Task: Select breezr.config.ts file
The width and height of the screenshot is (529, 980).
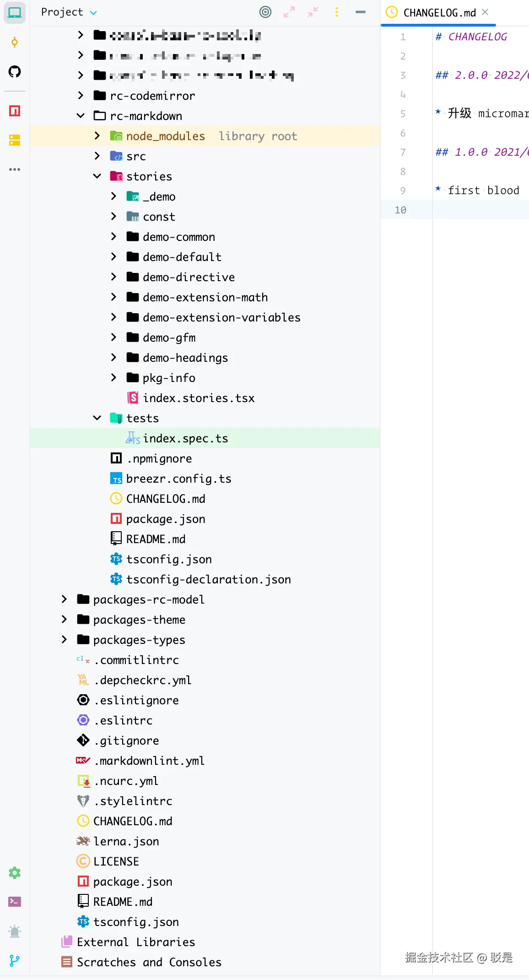Action: click(178, 479)
